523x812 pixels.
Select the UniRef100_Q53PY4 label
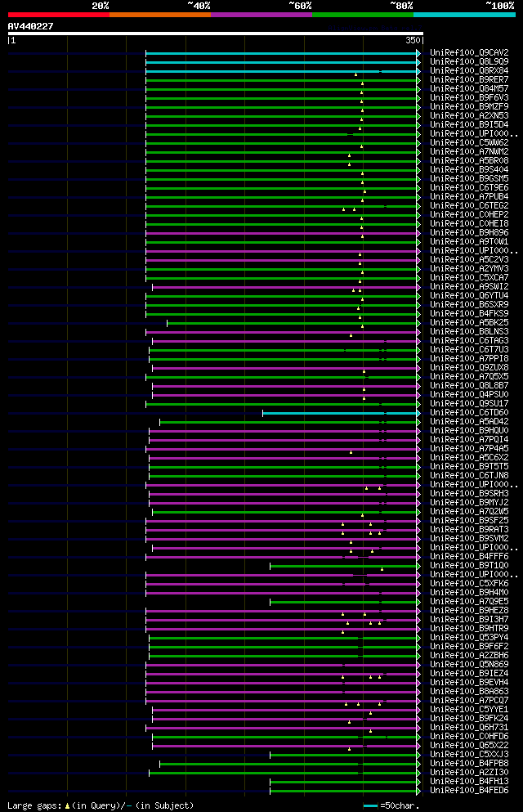click(x=469, y=638)
